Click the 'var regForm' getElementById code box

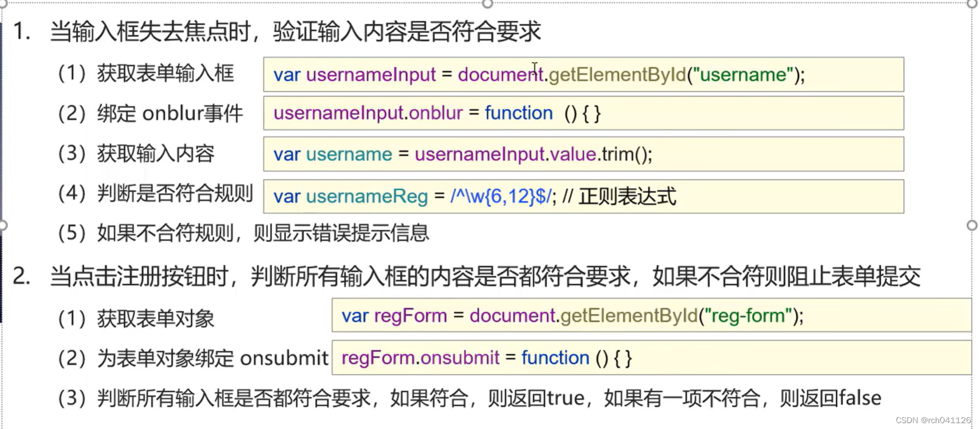[652, 316]
